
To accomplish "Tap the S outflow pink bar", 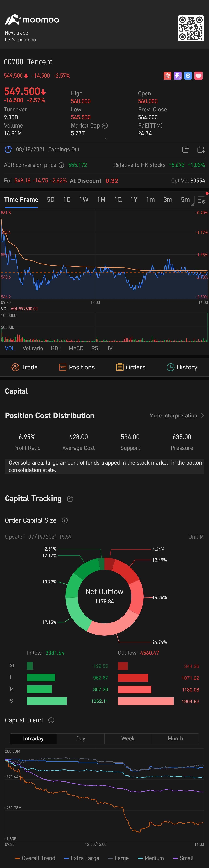I will (146, 701).
